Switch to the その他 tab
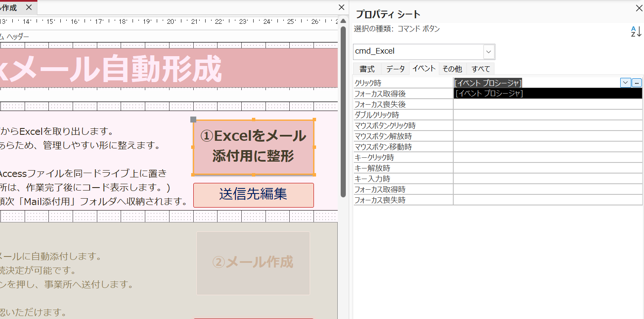The image size is (644, 319). pyautogui.click(x=452, y=69)
